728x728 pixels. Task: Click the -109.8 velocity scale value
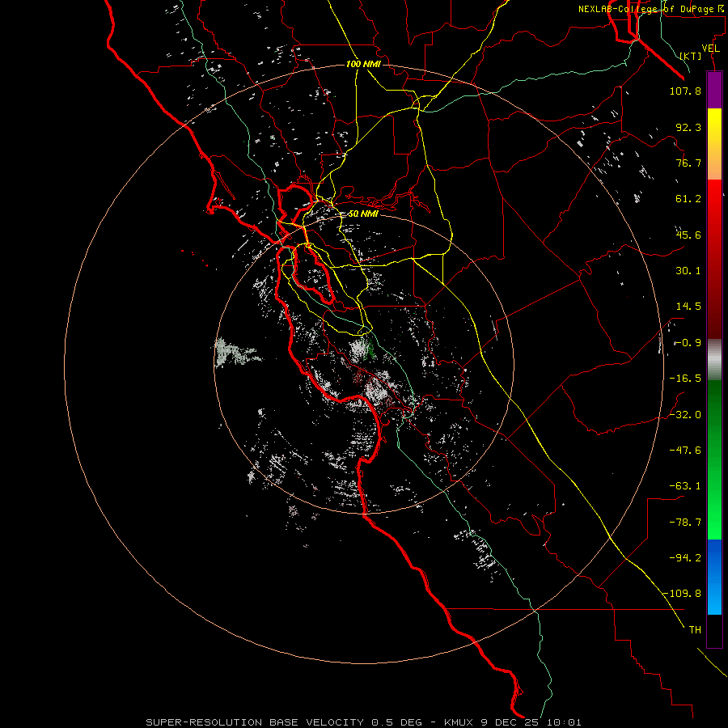point(683,594)
